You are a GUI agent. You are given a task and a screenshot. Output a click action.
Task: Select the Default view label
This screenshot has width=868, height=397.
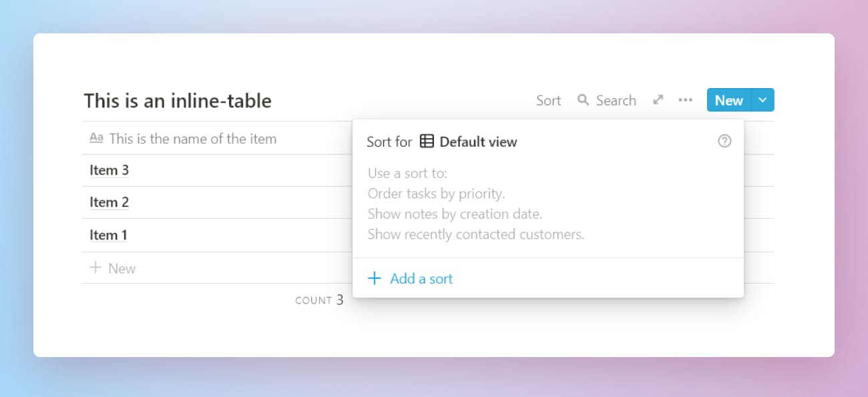pyautogui.click(x=478, y=141)
